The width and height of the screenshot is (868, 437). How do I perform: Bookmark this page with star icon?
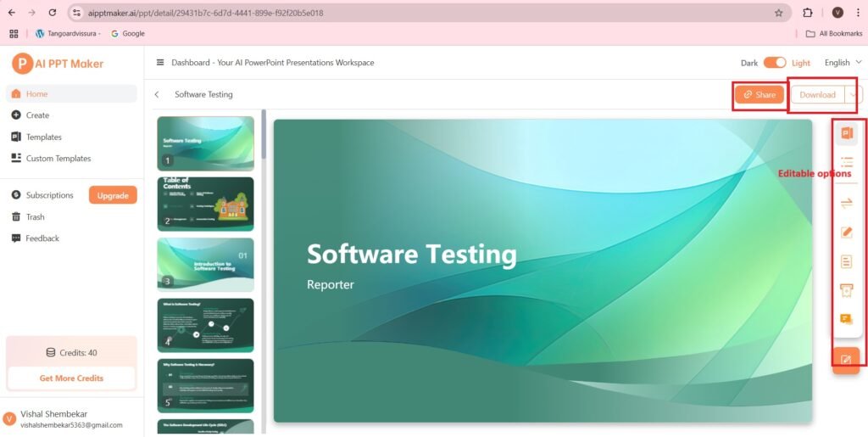click(778, 13)
